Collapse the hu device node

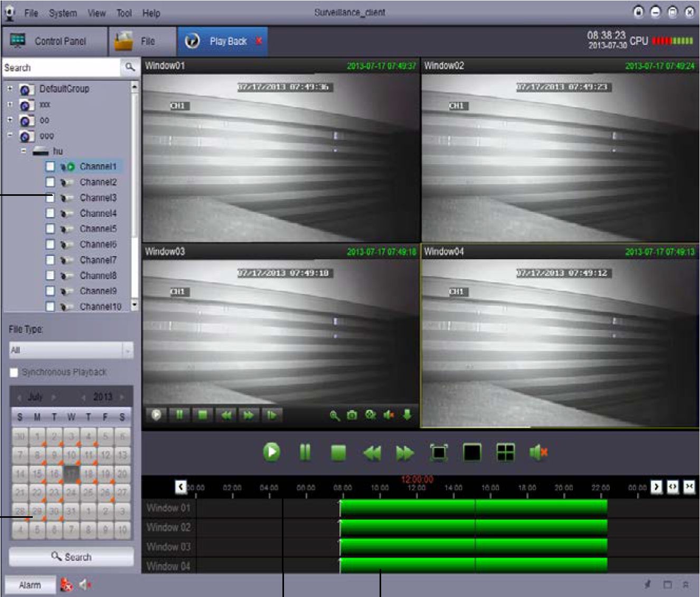click(24, 151)
